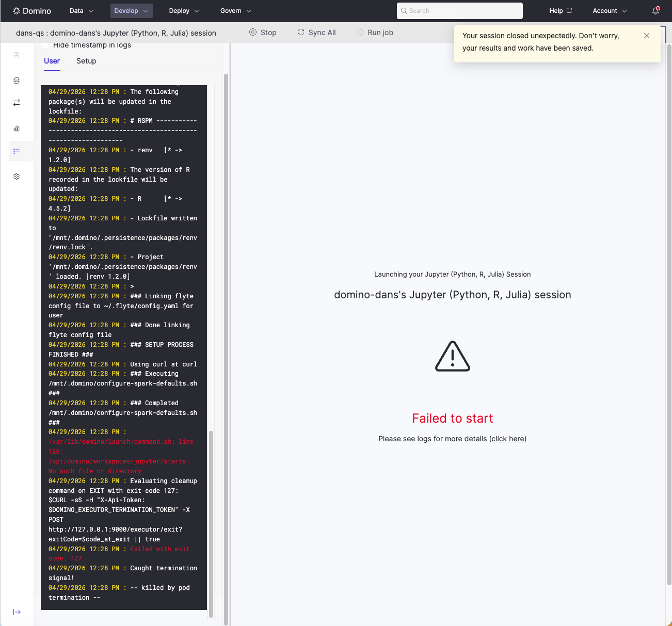Click the Sync All button
672x626 pixels.
[316, 33]
